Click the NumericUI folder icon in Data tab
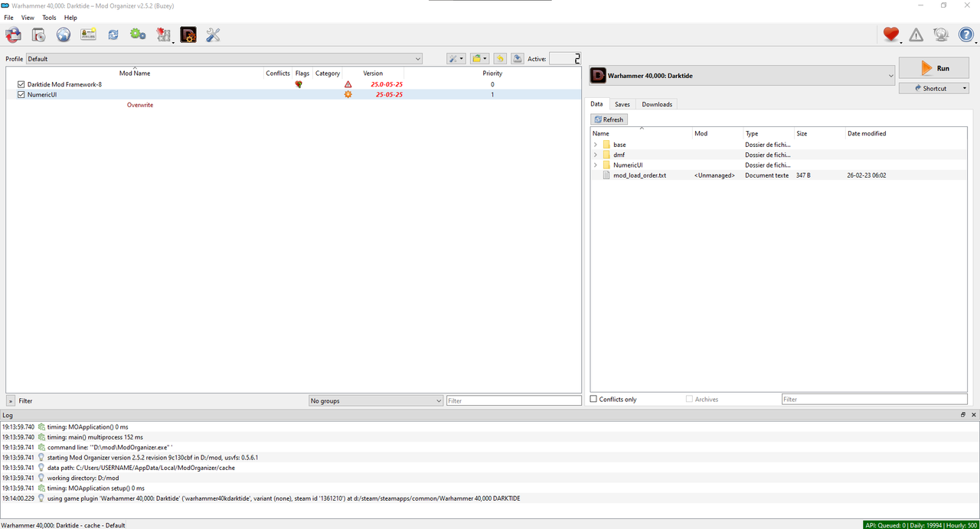Screen dimensions: 980x529 tap(606, 165)
